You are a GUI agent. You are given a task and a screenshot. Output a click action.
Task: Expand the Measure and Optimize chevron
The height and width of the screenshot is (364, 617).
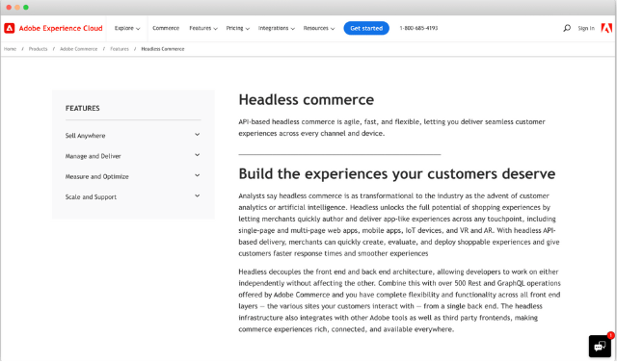coord(197,175)
